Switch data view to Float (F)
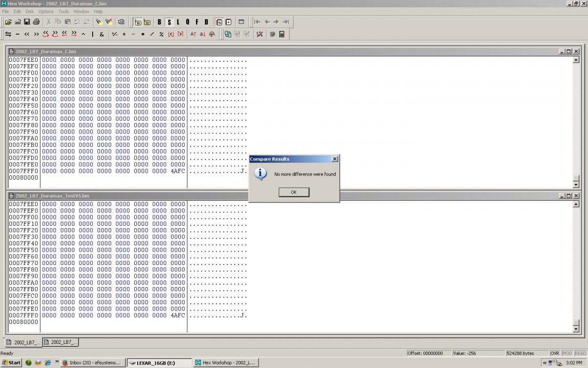This screenshot has width=588, height=368. click(x=197, y=22)
